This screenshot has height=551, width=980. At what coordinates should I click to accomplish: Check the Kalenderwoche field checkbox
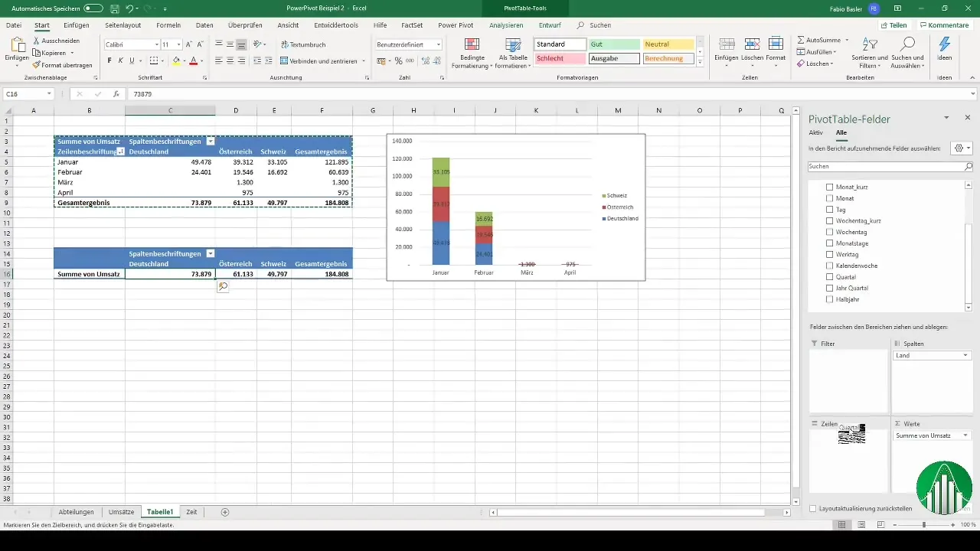(829, 266)
